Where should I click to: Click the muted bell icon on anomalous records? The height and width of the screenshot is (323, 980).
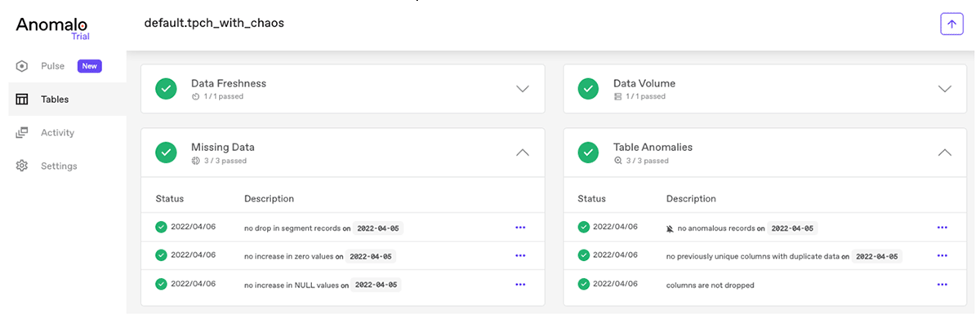click(670, 229)
